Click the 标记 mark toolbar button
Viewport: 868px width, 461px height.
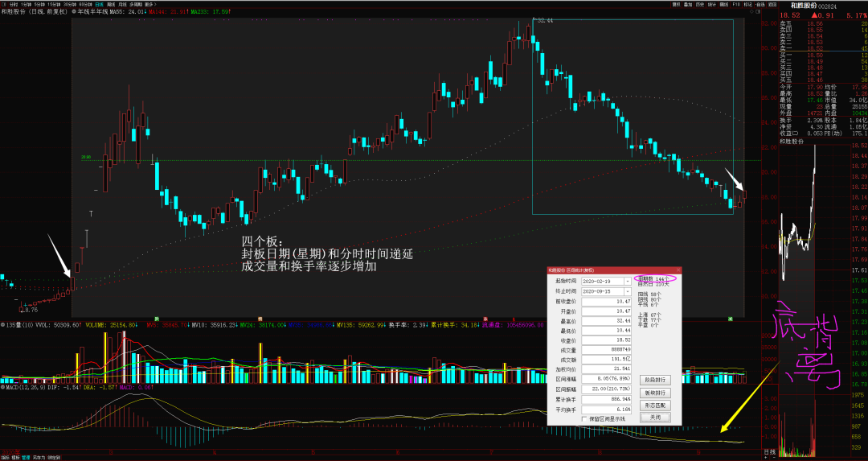tap(748, 5)
